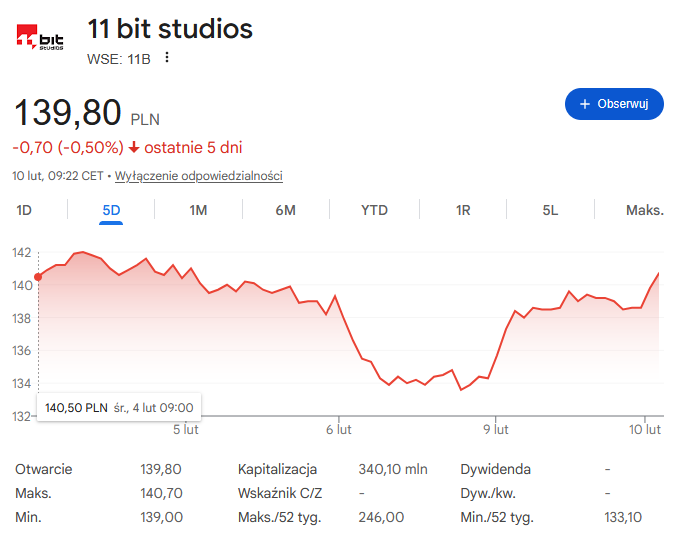Image resolution: width=677 pixels, height=535 pixels.
Task: Click the 139,80 current price value
Action: point(68,112)
